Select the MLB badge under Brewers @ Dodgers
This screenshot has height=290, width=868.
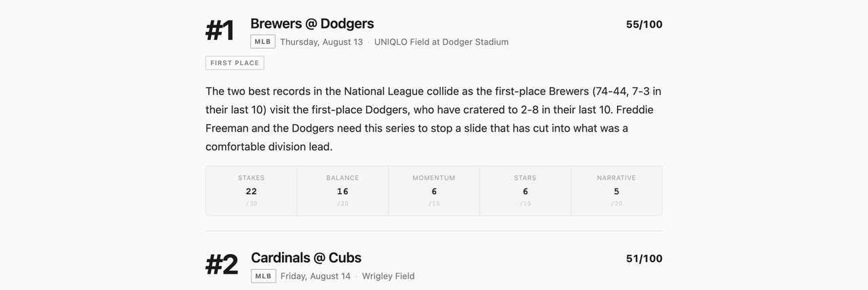tap(263, 41)
